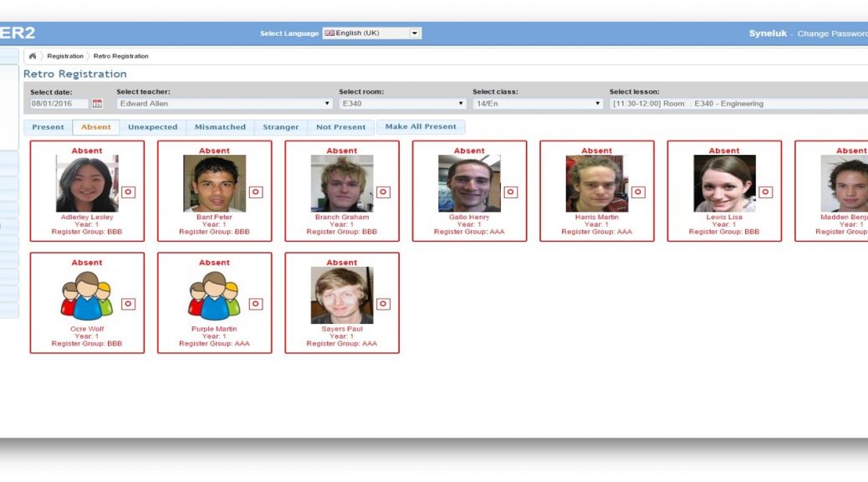Image resolution: width=868 pixels, height=482 pixels.
Task: Click the Select date input field
Action: pos(59,104)
